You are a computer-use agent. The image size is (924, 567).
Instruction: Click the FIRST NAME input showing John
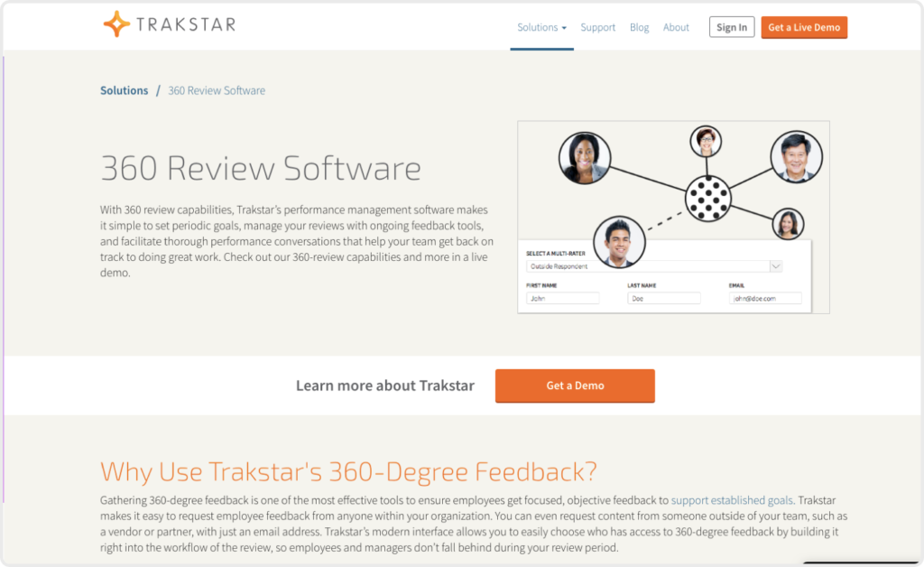562,297
